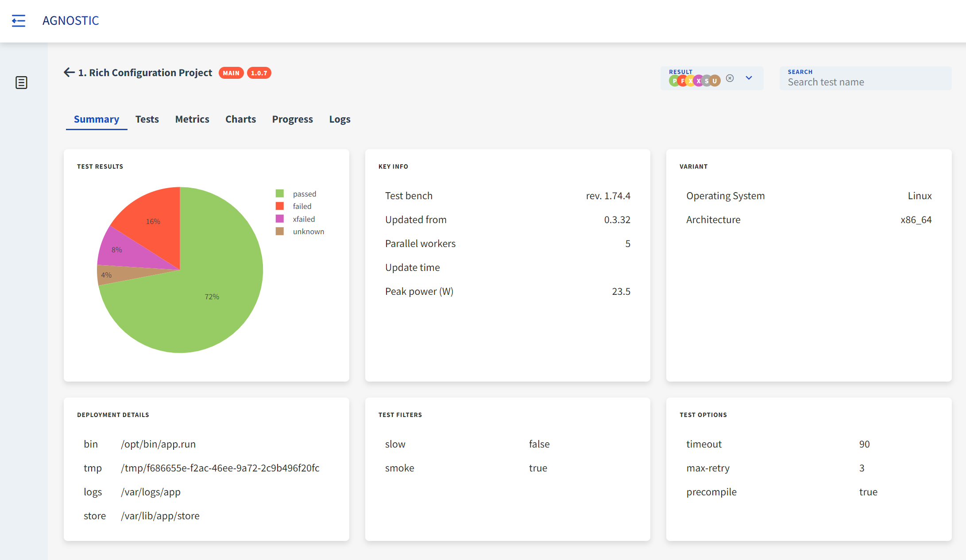Click the red F failed result badge
This screenshot has width=966, height=560.
pyautogui.click(x=682, y=81)
